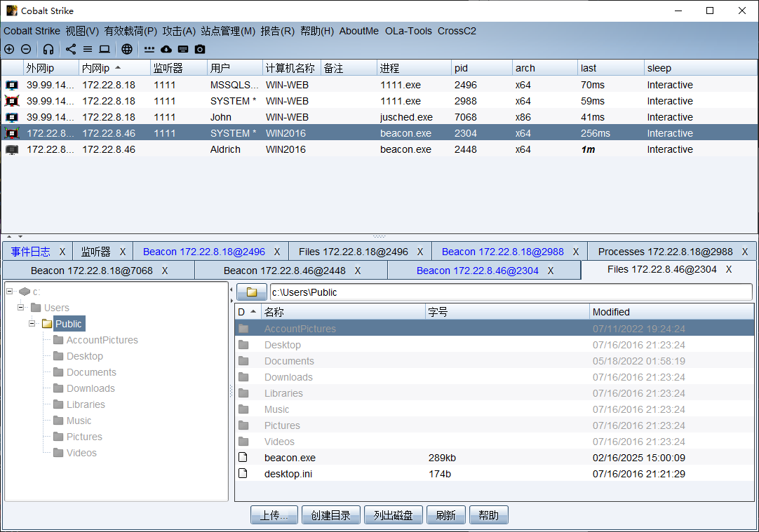This screenshot has width=759, height=532.
Task: Click the beacon icon for pid 2448 row
Action: tap(12, 149)
